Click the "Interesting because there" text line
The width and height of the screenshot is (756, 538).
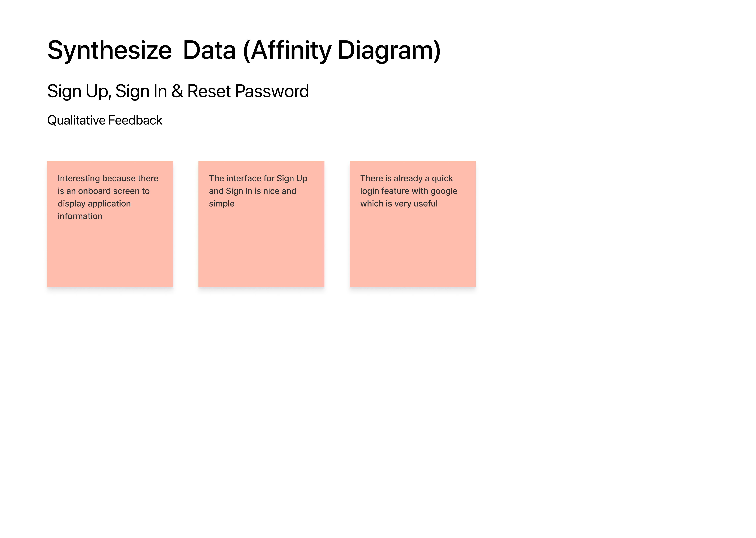108,179
